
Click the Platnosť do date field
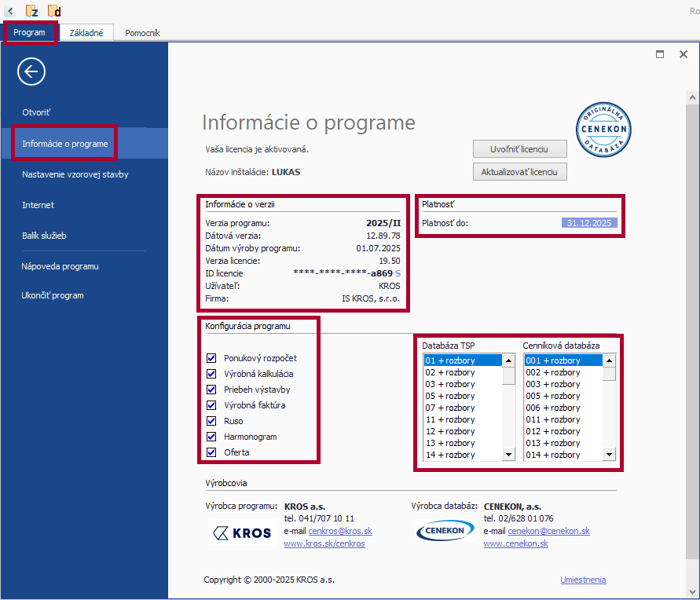click(590, 223)
